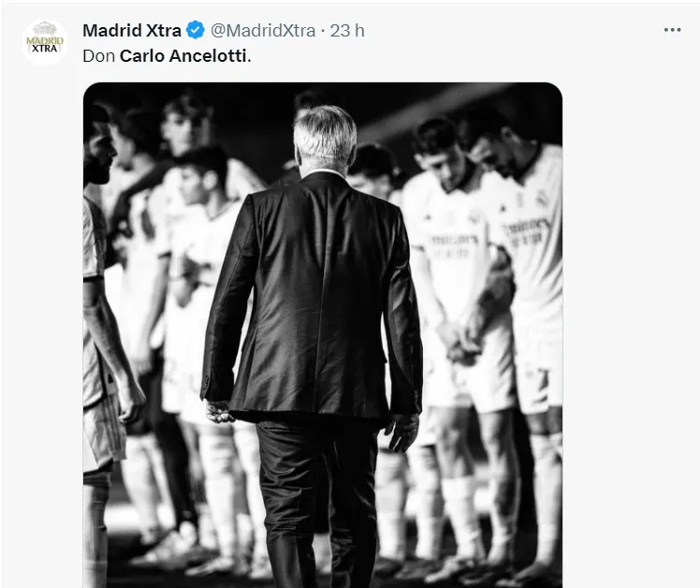Click the Emirates sponsor text on the jersey

529,229
